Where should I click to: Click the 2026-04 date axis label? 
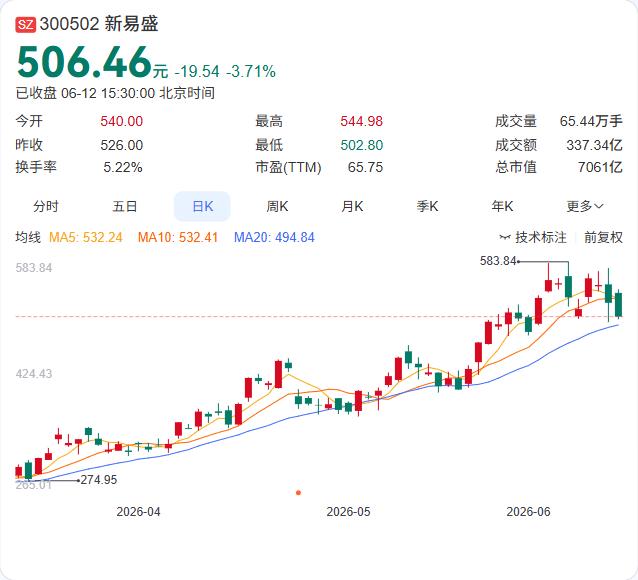coord(138,512)
